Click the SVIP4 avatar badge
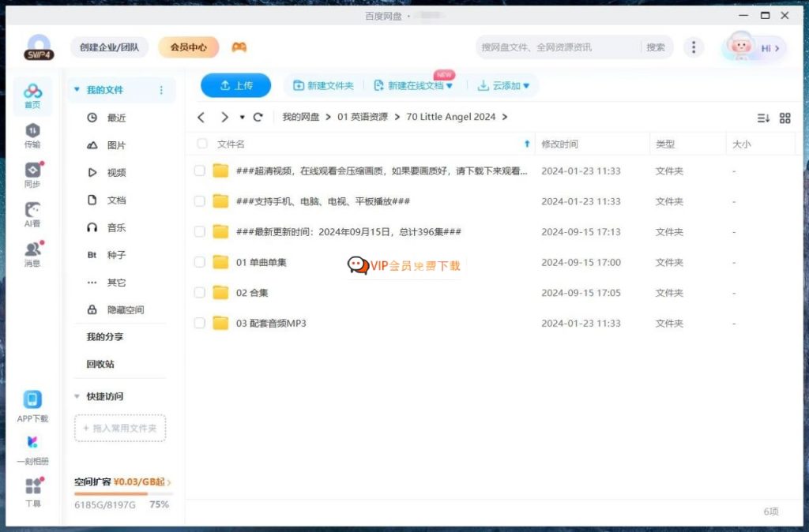The width and height of the screenshot is (809, 532). [x=40, y=47]
